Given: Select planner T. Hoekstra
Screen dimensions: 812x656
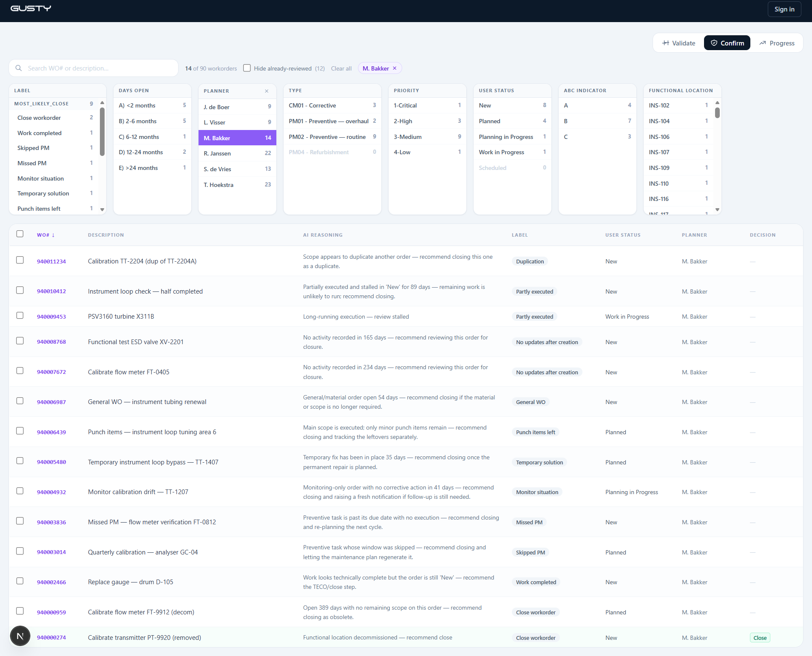Looking at the screenshot, I should point(237,185).
